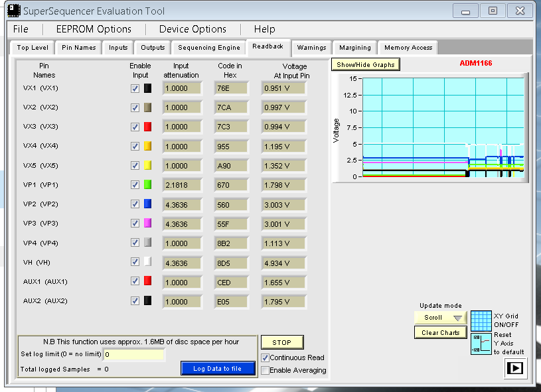Image resolution: width=541 pixels, height=392 pixels.
Task: Click the VH voltage value 4.934 V
Action: tap(283, 263)
